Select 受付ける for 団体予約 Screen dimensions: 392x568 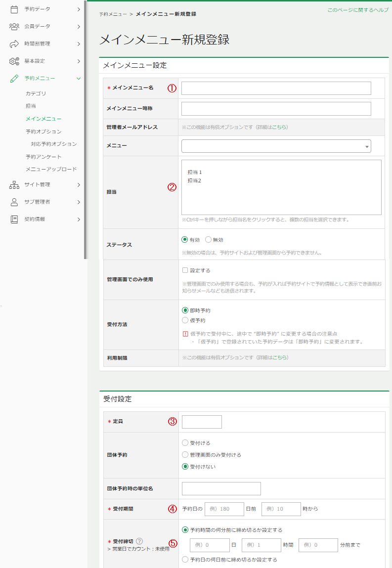[185, 442]
